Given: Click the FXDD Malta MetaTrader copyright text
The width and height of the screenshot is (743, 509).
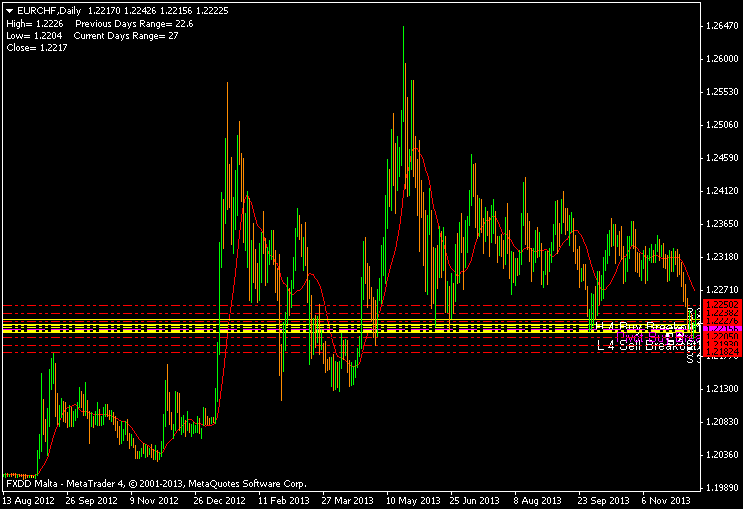Looking at the screenshot, I should click(155, 483).
